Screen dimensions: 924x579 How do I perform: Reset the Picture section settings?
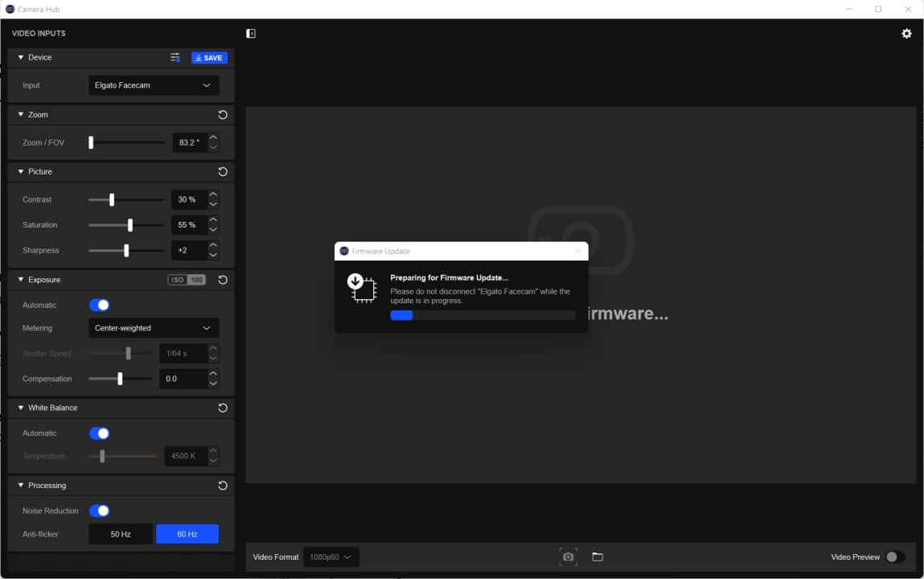(x=223, y=172)
